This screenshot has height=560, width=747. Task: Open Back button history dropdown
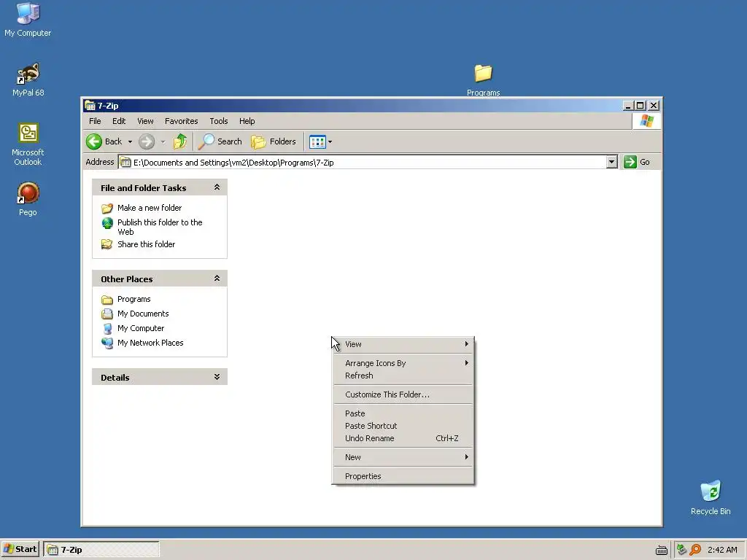130,141
